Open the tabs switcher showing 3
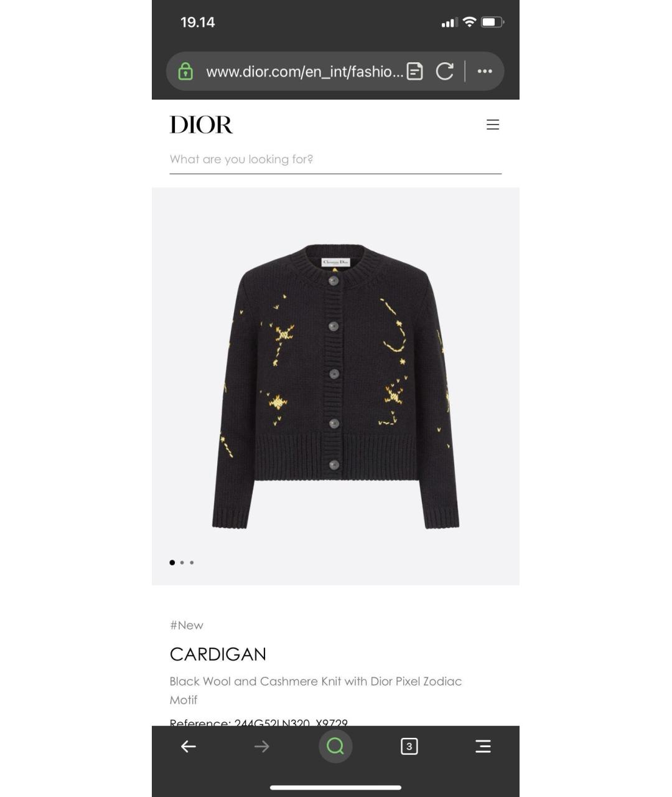This screenshot has height=797, width=672. click(409, 746)
